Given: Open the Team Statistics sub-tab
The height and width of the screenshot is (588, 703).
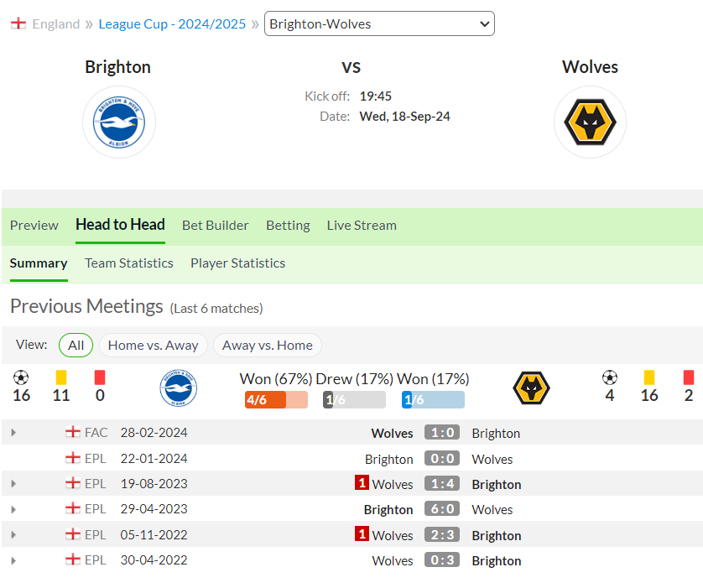Looking at the screenshot, I should tap(128, 263).
